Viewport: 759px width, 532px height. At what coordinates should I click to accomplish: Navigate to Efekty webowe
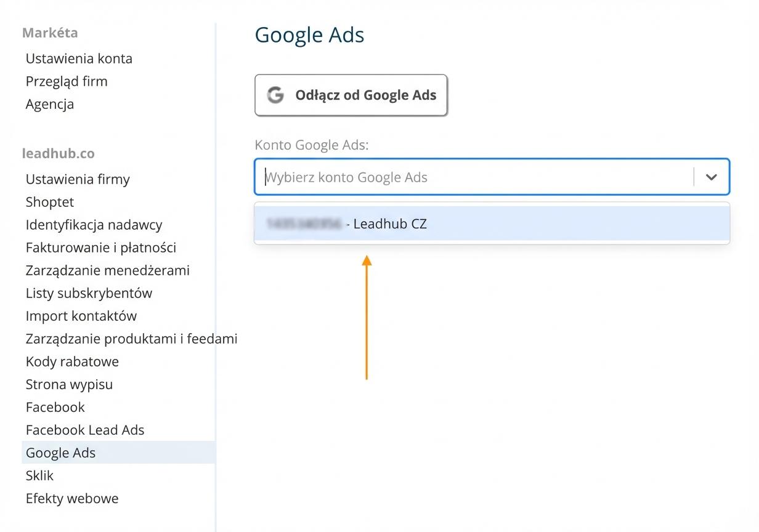(x=72, y=498)
